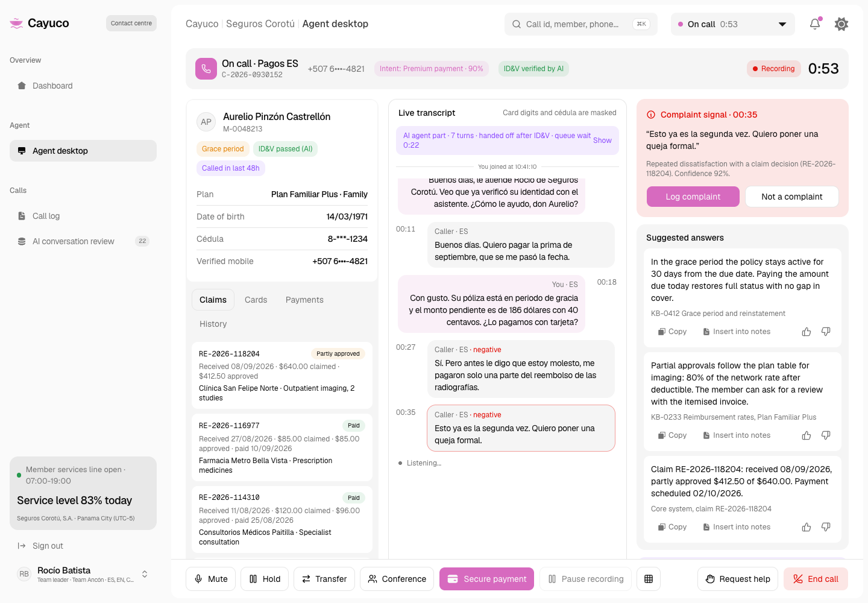Insert KB-0233 answer into notes

[x=737, y=435]
